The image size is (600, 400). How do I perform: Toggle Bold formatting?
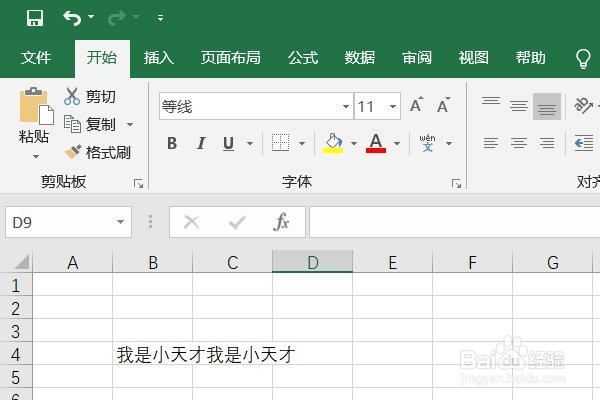point(172,144)
